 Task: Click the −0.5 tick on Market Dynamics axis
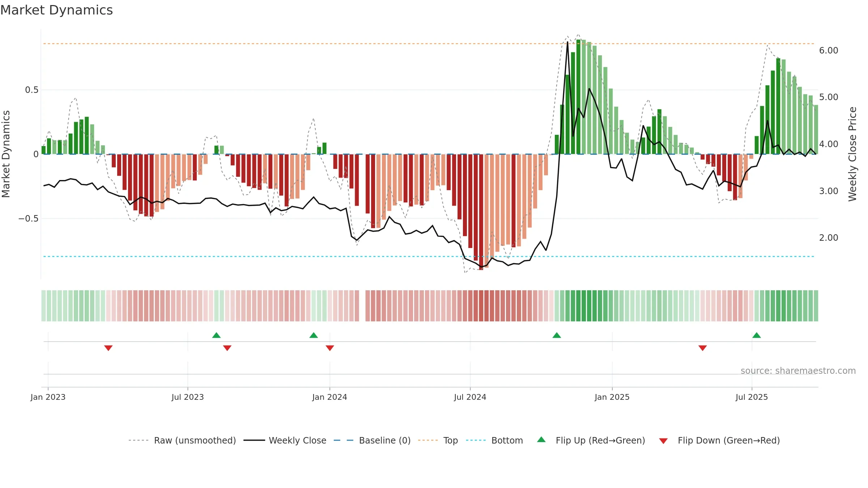pos(29,219)
